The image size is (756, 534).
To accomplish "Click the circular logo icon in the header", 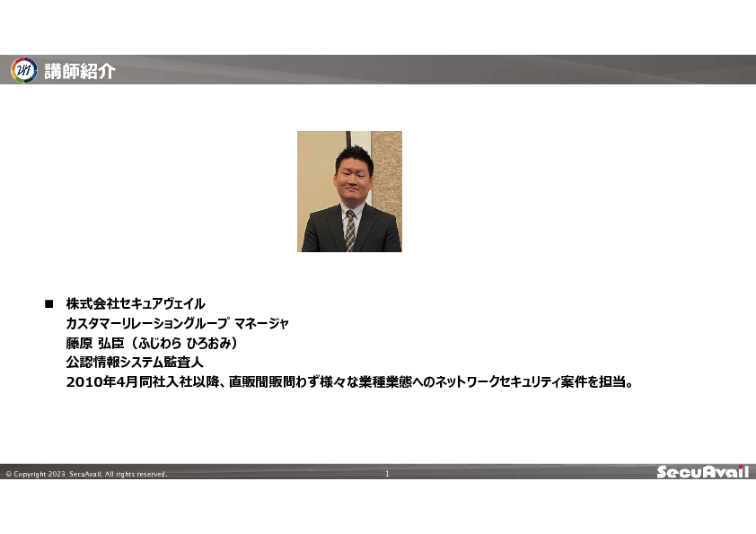I will [23, 71].
